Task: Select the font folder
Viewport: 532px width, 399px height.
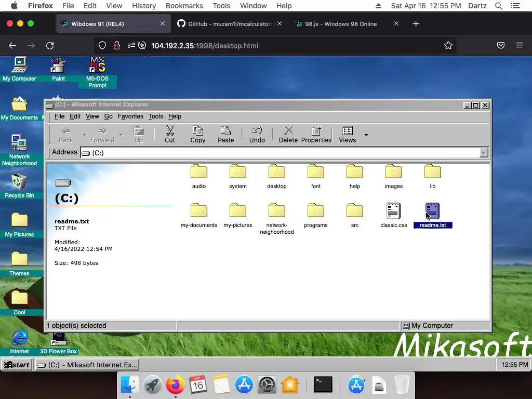Action: coord(316,177)
